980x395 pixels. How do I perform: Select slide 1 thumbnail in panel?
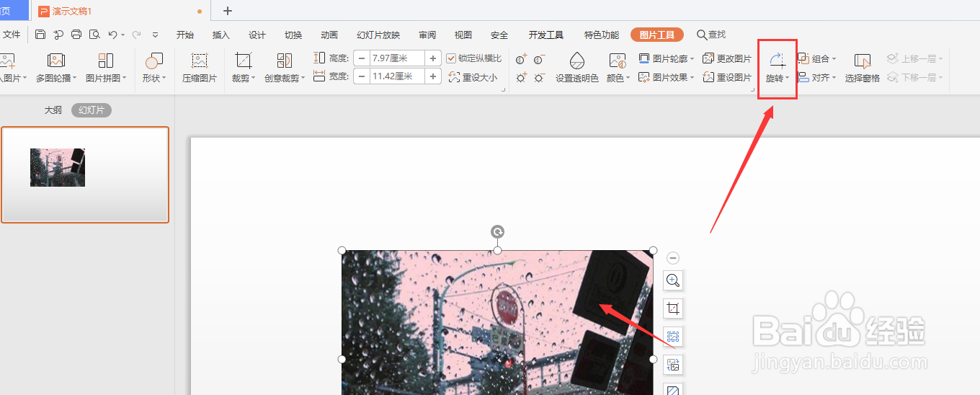click(x=85, y=174)
